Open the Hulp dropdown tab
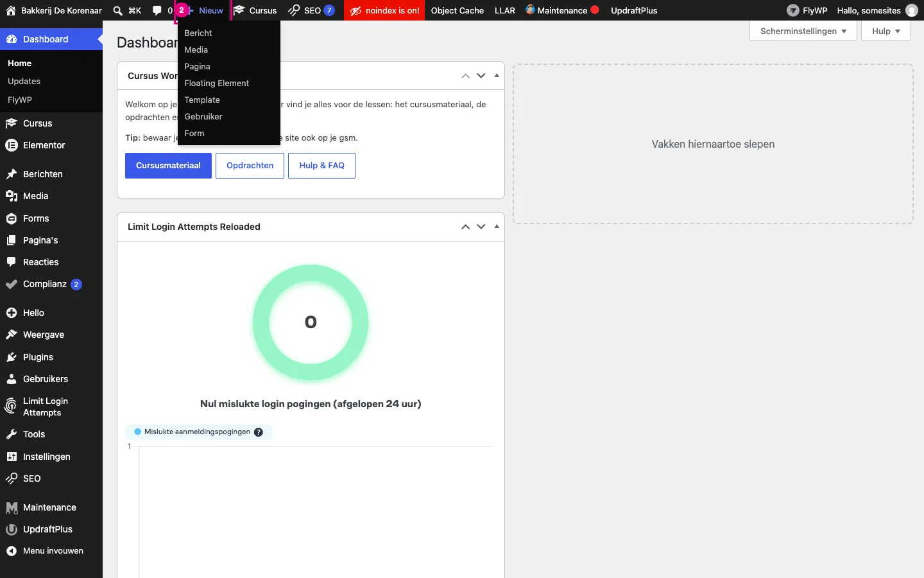Viewport: 924px width, 578px height. pos(886,31)
